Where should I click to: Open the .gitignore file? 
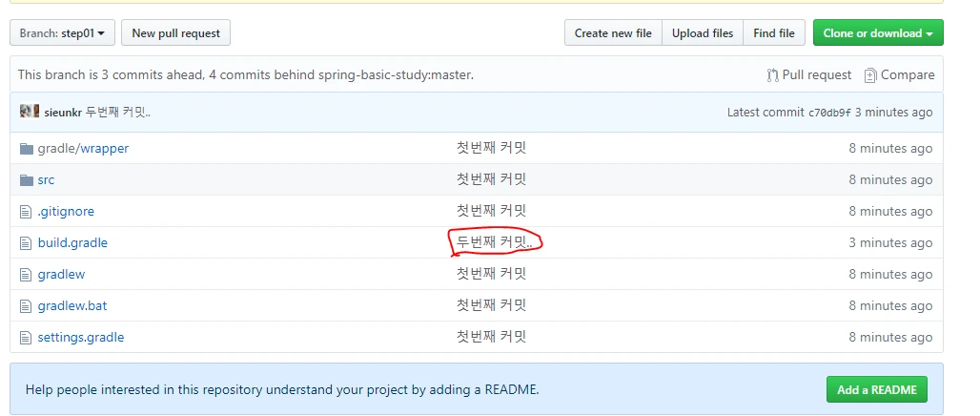pos(66,212)
